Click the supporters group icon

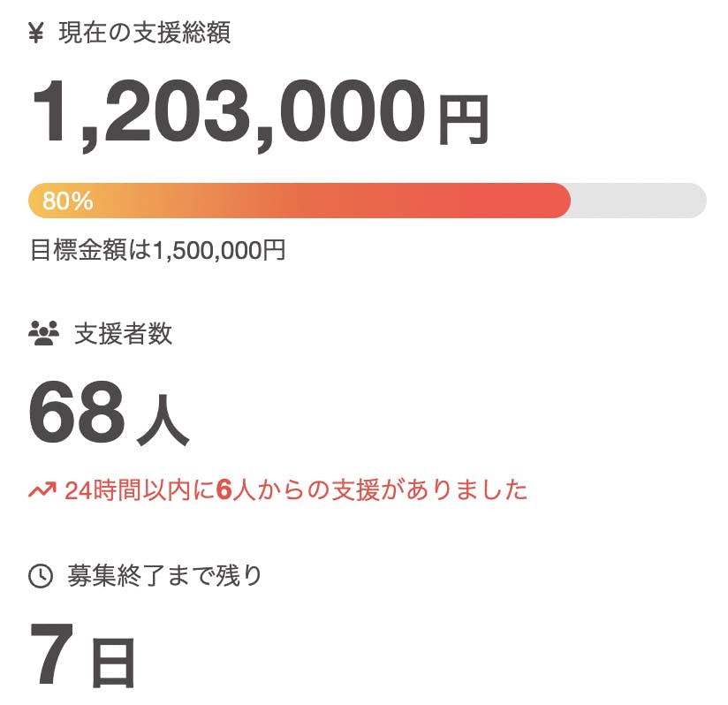click(x=43, y=333)
